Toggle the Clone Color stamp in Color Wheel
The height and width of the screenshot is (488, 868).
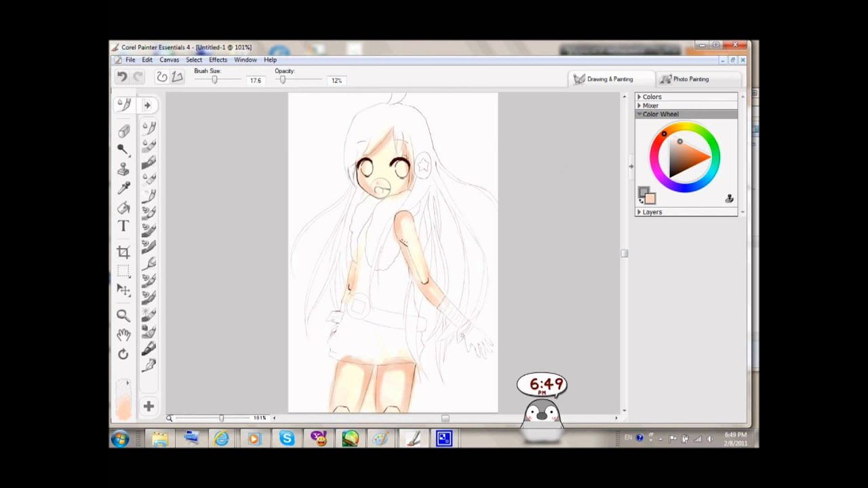pos(730,199)
